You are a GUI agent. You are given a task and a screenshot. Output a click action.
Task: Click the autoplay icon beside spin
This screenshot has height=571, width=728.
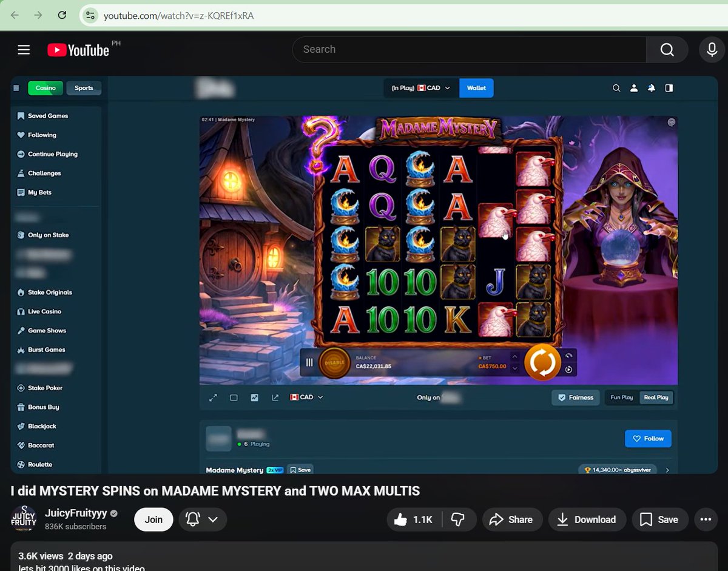[x=568, y=370]
